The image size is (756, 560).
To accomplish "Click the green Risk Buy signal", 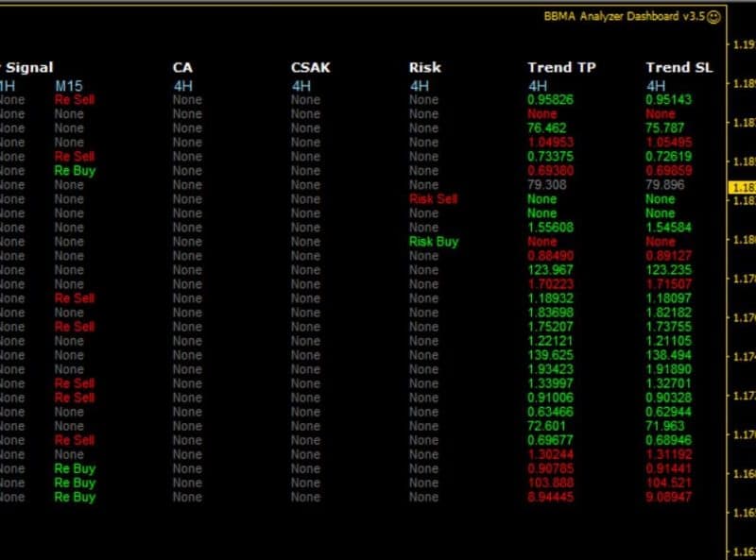I will 433,242.
